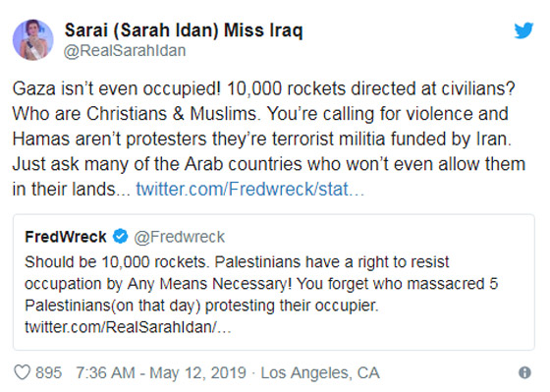Screen dimensions: 550x392
Task: Open the quoted tweet body text
Action: click(261, 295)
